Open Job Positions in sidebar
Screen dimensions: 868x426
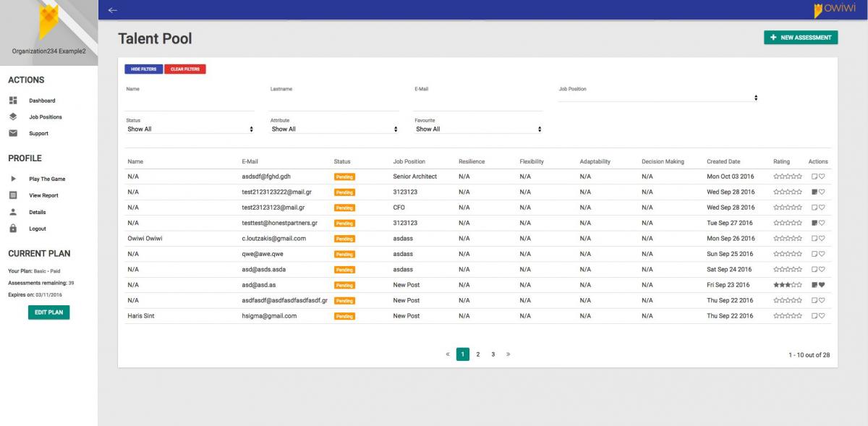coord(45,117)
